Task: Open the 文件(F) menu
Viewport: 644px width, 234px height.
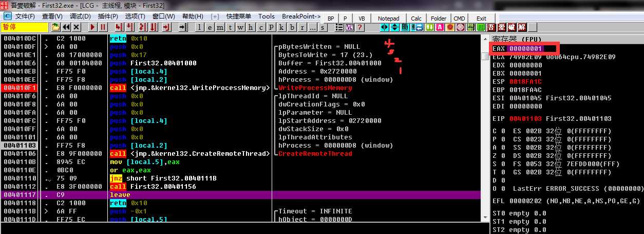Action: coord(25,16)
